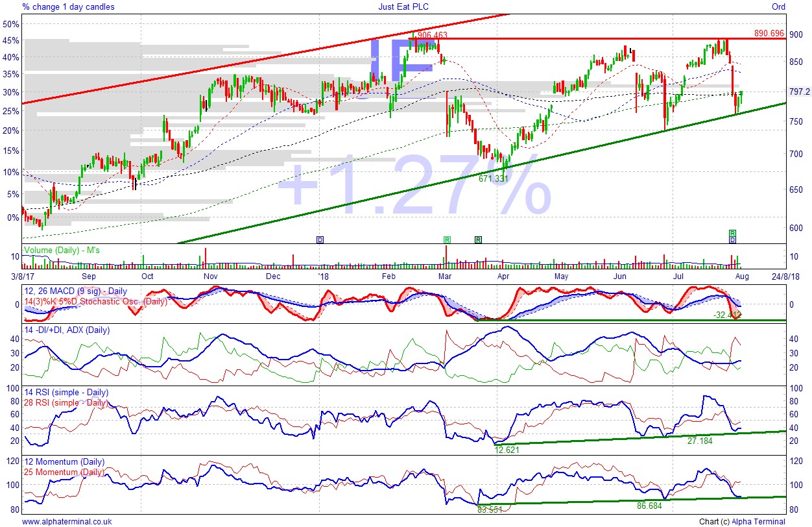
Task: Click the 12, 26 MACD indicator label
Action: pos(75,291)
